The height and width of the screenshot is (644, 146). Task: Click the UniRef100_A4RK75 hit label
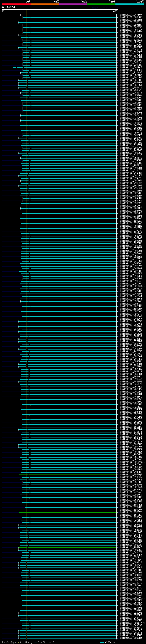(x=131, y=50)
